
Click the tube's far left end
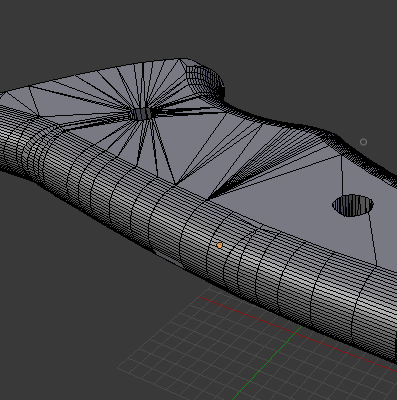[8, 140]
